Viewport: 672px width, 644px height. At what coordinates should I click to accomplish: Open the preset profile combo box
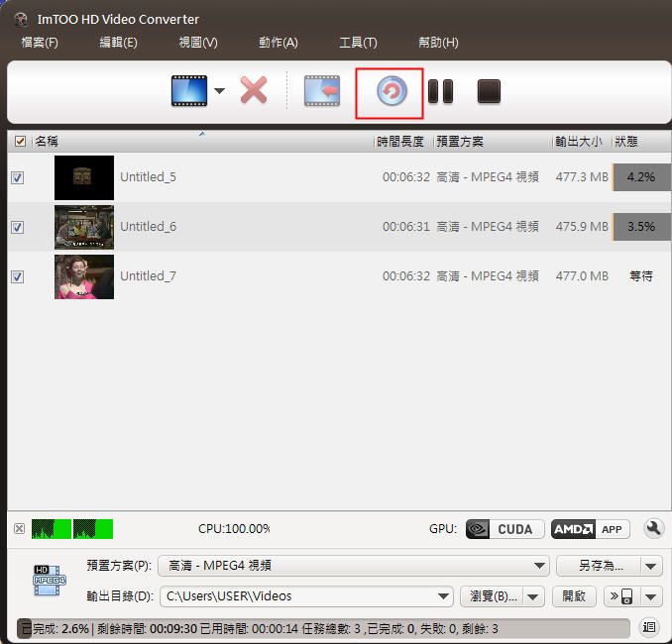353,566
